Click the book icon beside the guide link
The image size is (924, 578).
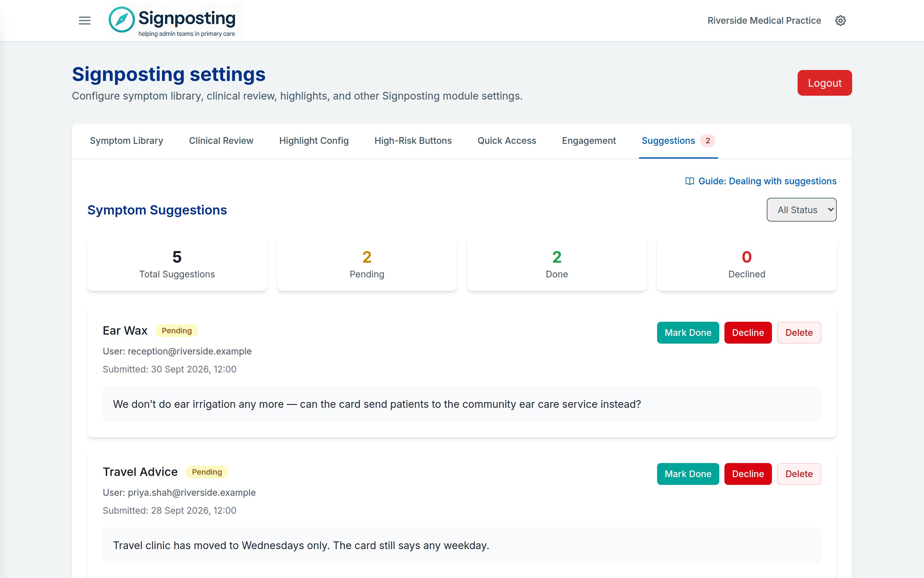tap(689, 181)
